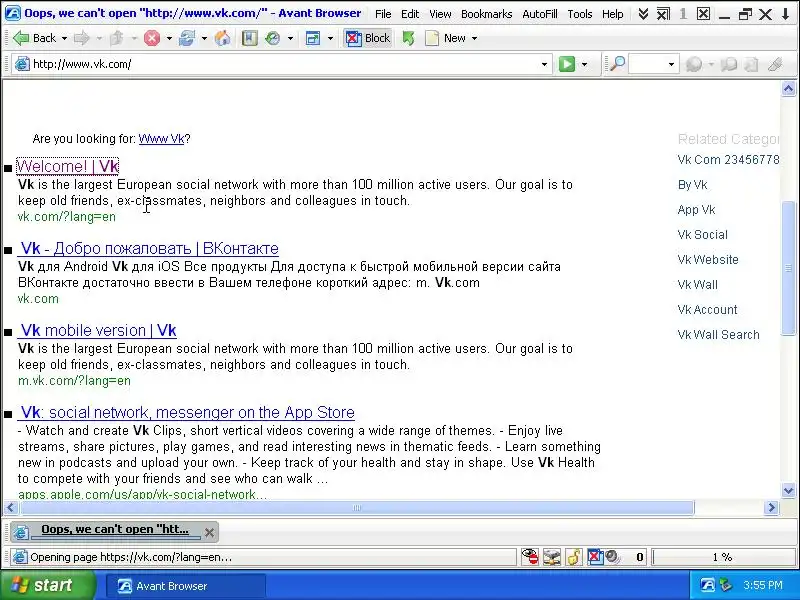Click the close-all-tabs X-box icon in title bar

(663, 14)
